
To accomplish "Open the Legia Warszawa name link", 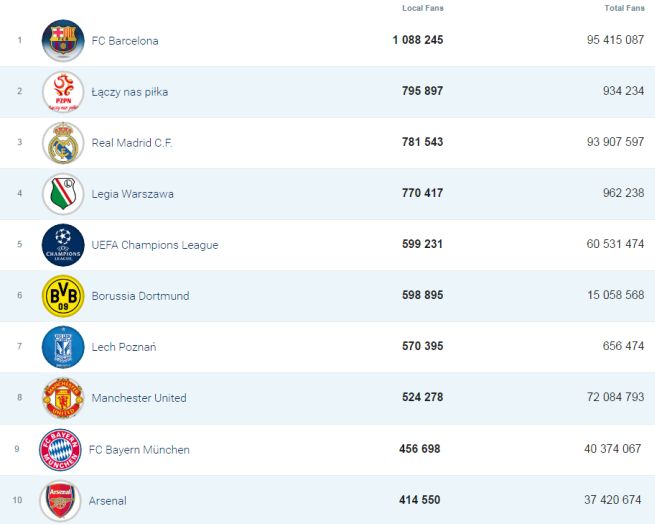I will (132, 194).
